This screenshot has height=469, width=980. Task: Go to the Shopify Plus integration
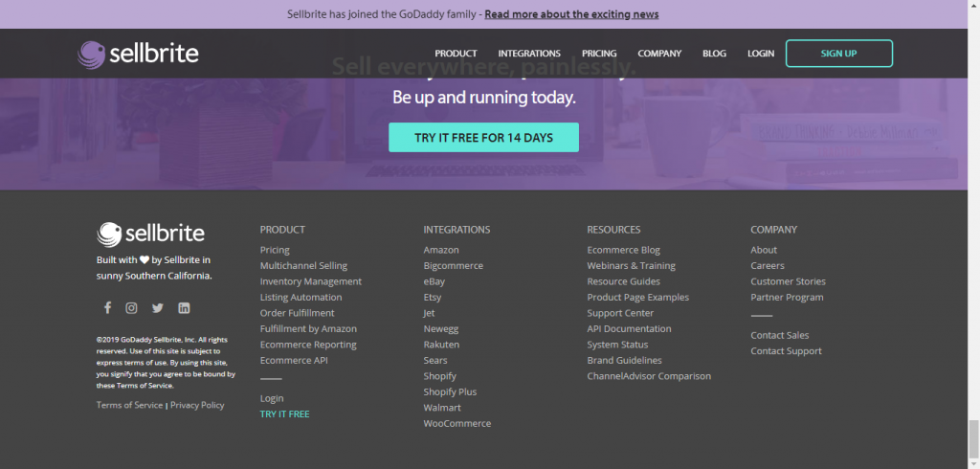click(x=450, y=391)
